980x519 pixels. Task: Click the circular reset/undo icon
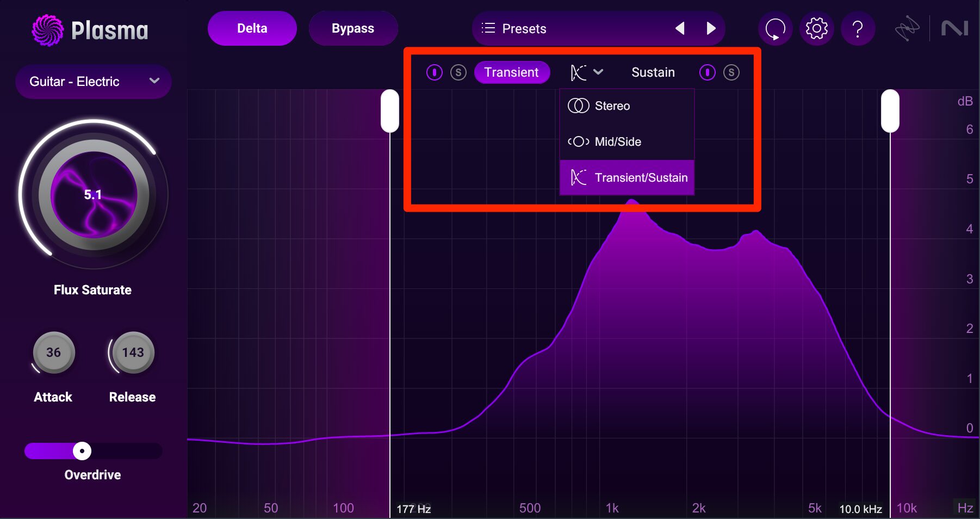pos(775,28)
